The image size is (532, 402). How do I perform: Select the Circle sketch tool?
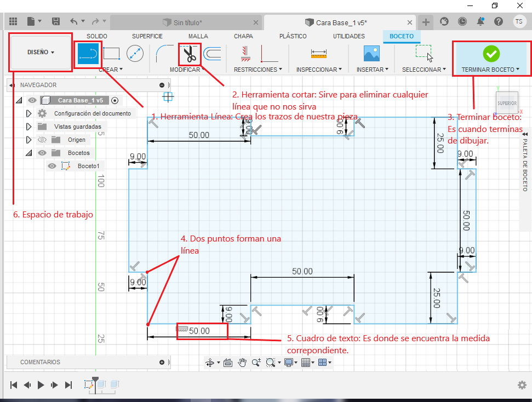click(x=135, y=54)
